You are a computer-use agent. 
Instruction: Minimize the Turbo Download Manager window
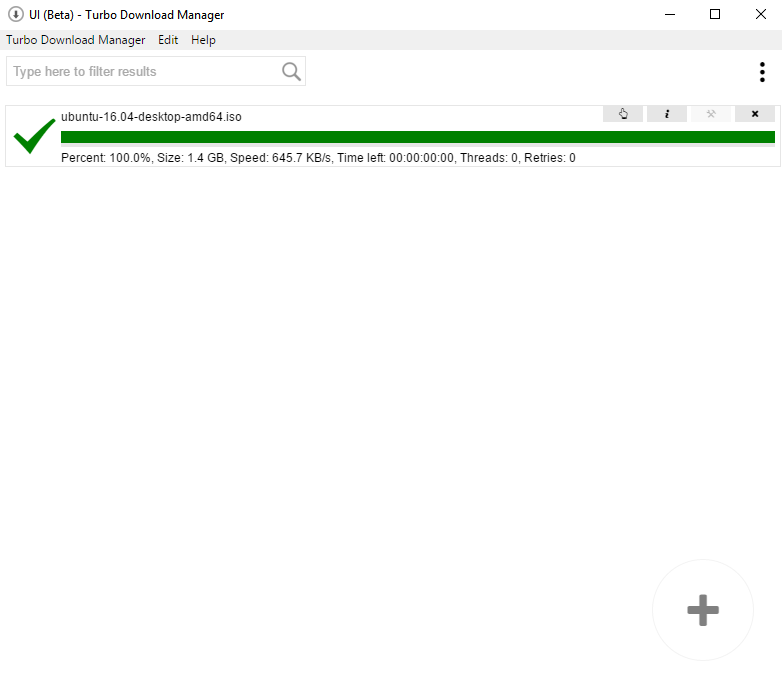[x=670, y=14]
